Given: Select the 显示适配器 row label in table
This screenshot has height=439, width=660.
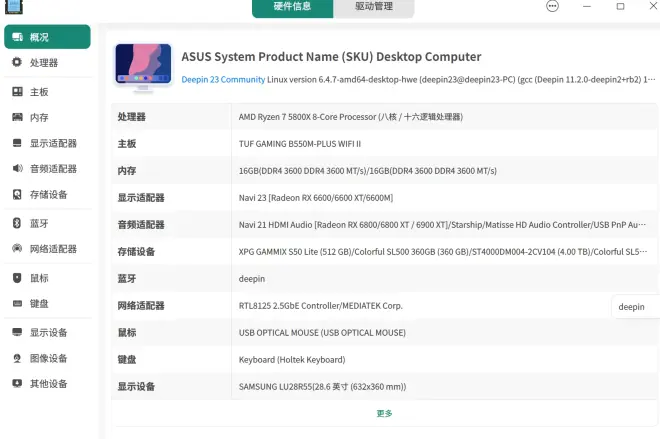Looking at the screenshot, I should tap(141, 198).
